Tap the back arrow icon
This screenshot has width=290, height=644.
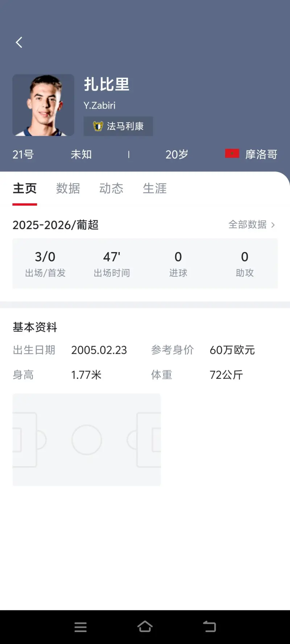click(x=19, y=42)
